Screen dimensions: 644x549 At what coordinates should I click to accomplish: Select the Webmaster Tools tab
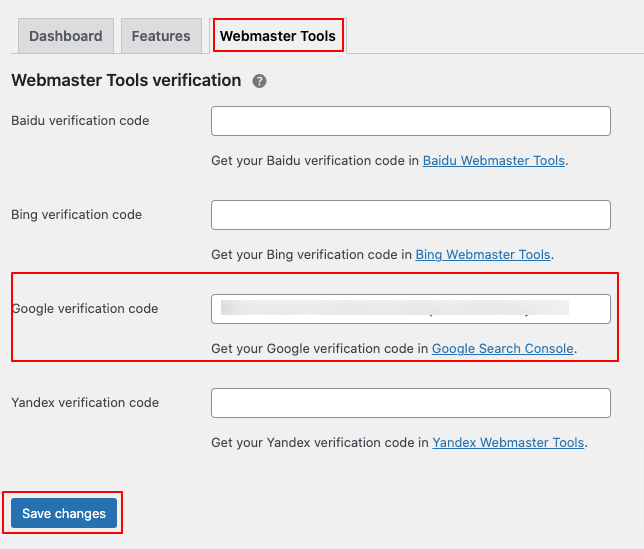pyautogui.click(x=278, y=36)
